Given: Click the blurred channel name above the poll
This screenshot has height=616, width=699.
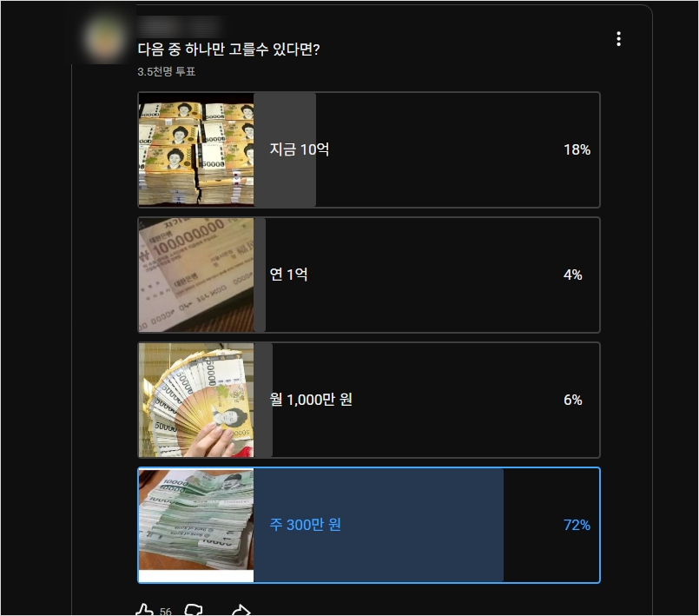Looking at the screenshot, I should point(180,26).
